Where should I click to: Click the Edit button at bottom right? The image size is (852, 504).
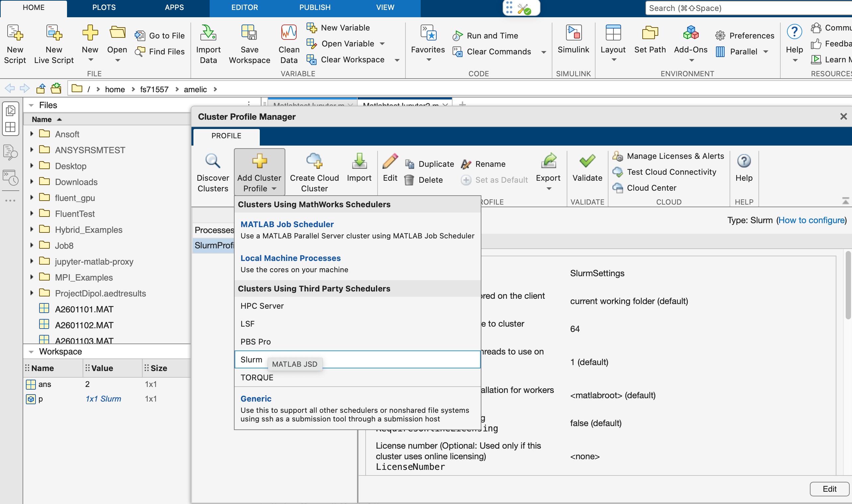[829, 489]
